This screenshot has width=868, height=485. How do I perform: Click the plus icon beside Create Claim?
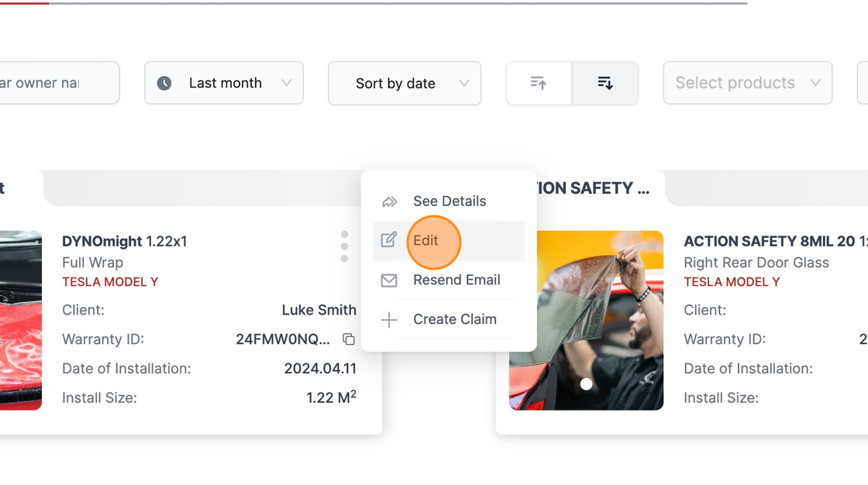click(389, 319)
